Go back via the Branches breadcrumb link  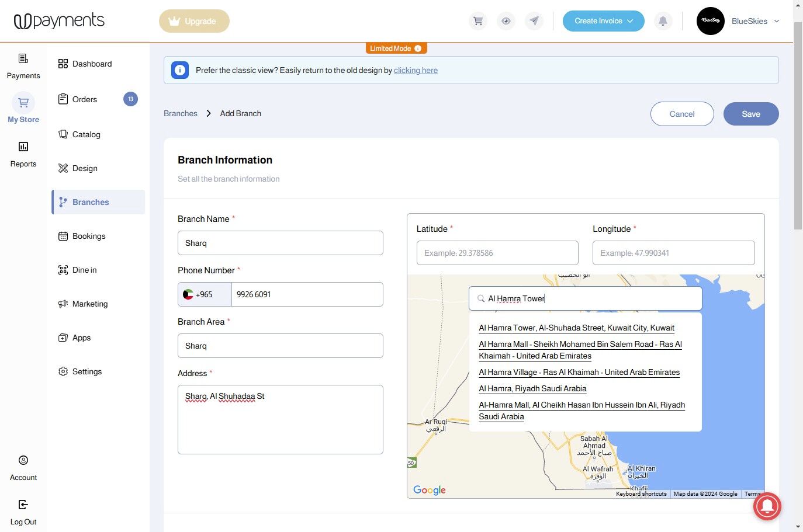181,113
